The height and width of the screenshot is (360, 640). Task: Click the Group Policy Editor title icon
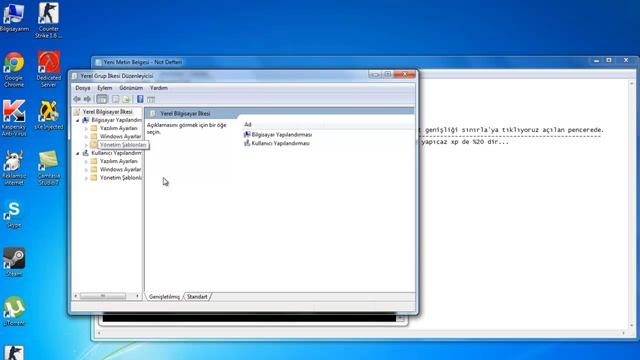(75, 76)
